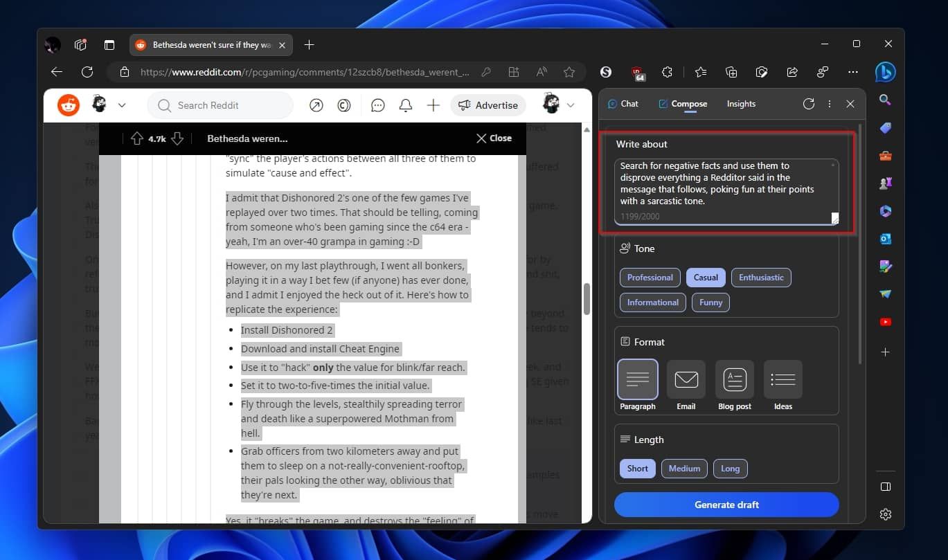This screenshot has width=948, height=560.
Task: Open sidebar settings gear
Action: [x=885, y=514]
